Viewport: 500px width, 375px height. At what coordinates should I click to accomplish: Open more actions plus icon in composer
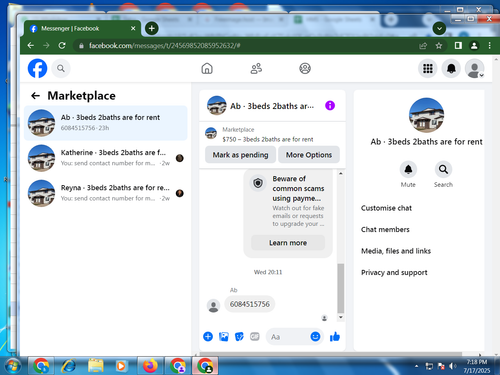[x=208, y=337]
